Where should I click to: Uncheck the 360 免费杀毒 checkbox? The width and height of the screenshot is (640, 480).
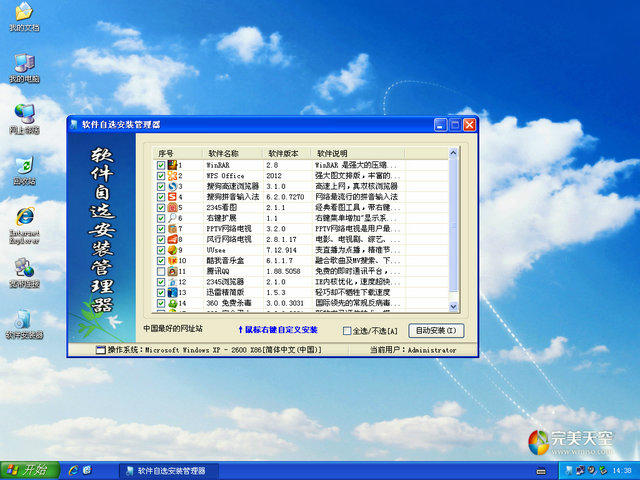tap(161, 303)
